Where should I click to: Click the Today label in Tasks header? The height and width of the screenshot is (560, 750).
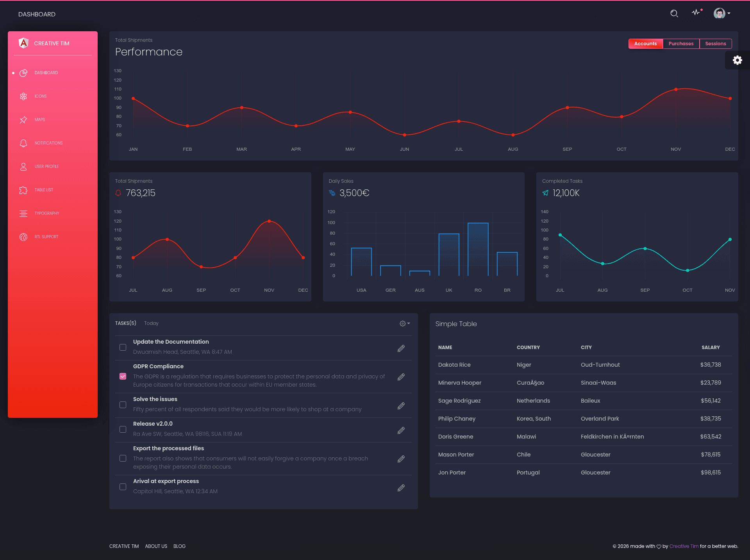coord(151,323)
